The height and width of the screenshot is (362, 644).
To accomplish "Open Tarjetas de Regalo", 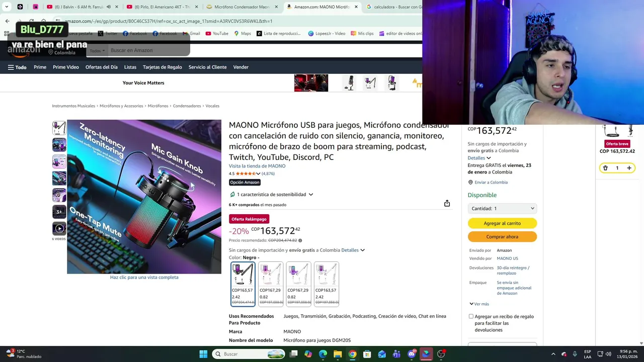I will (x=163, y=67).
